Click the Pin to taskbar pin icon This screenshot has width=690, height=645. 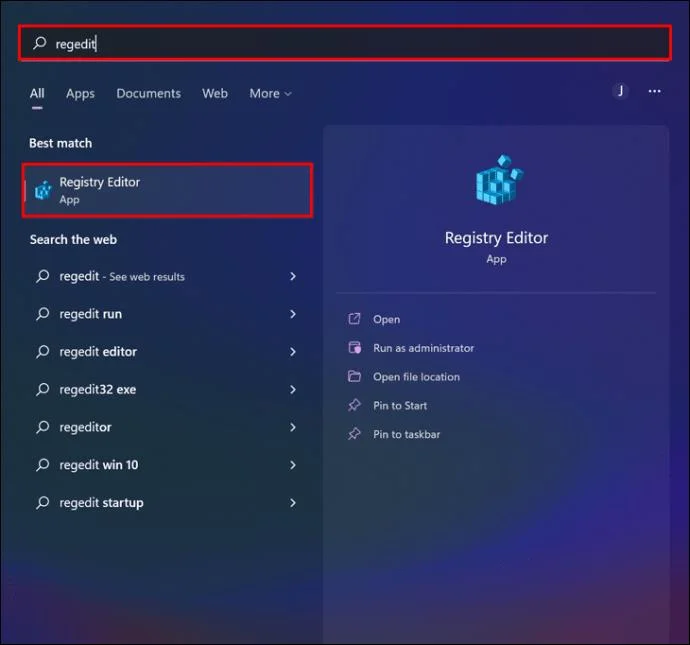pos(354,434)
